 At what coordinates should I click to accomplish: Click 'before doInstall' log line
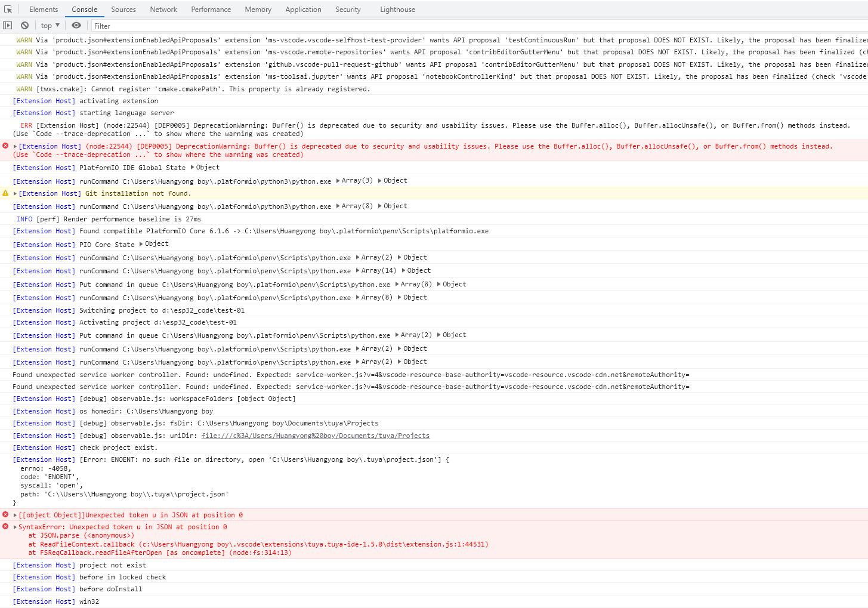111,589
